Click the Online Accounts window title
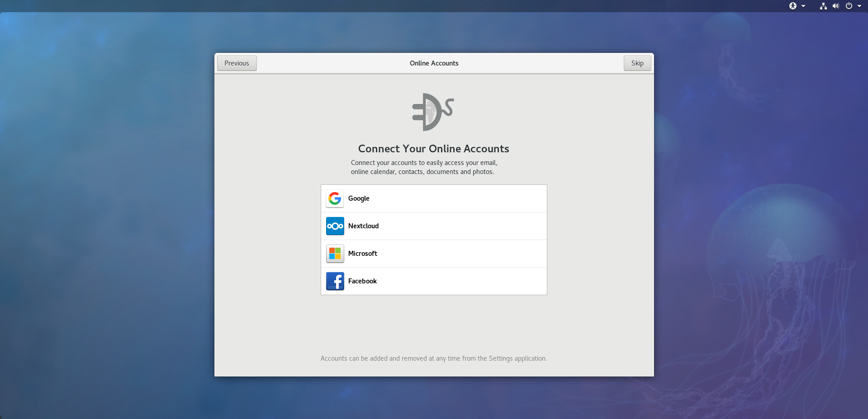The width and height of the screenshot is (868, 419). click(x=434, y=63)
